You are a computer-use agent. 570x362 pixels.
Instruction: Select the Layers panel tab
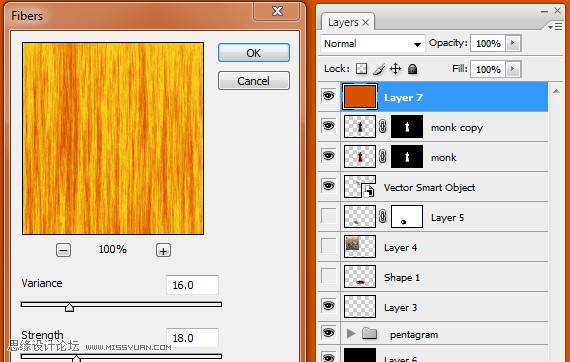[348, 22]
